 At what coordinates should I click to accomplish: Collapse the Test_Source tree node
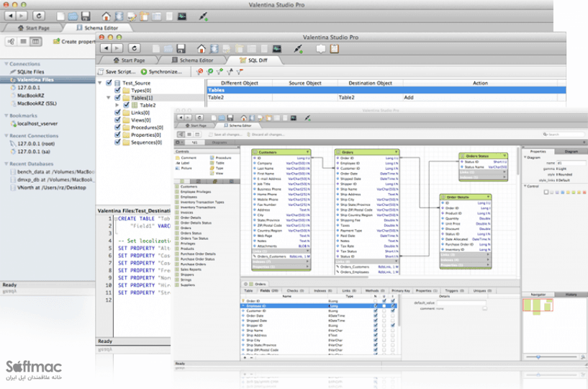coord(100,83)
